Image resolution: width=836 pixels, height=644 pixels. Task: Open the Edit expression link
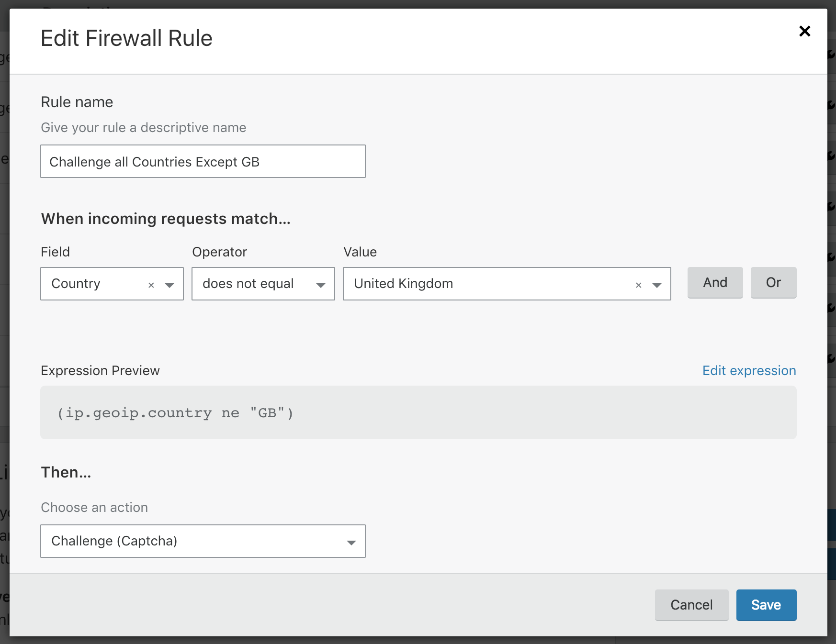click(749, 370)
